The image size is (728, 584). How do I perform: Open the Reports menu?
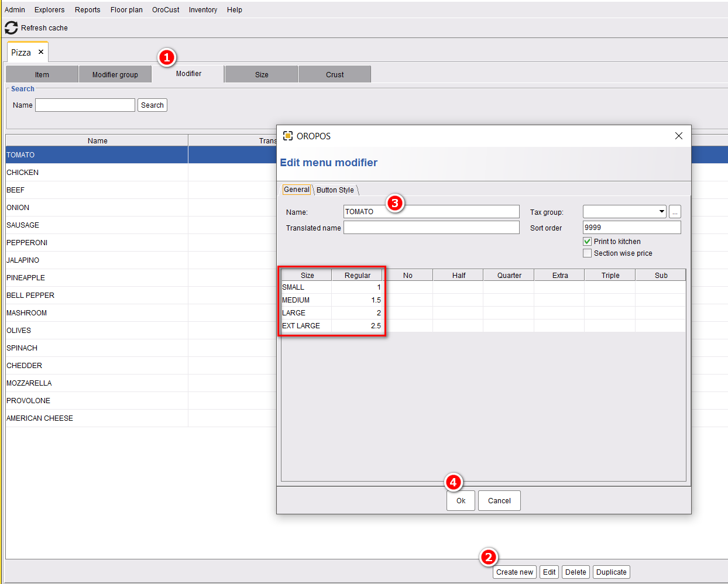[x=88, y=10]
